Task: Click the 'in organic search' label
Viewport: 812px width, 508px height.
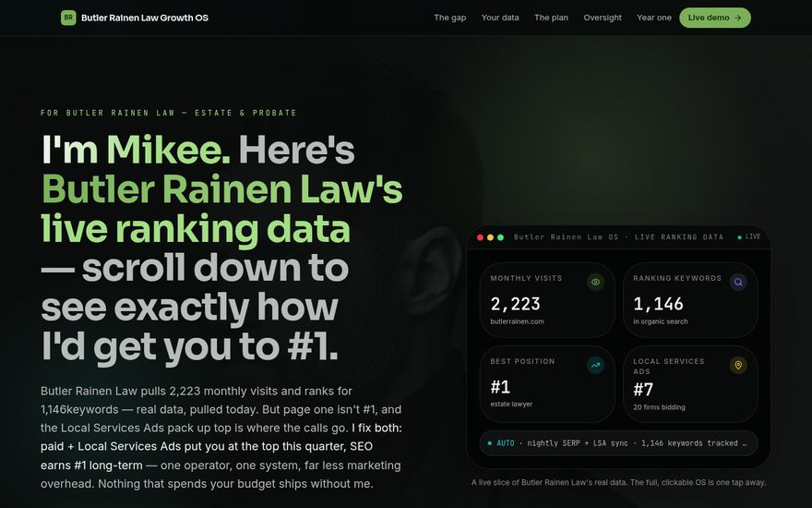Action: (x=661, y=321)
